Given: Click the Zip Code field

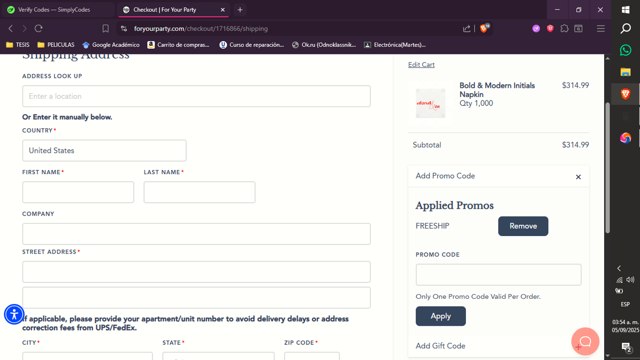Looking at the screenshot, I should coord(312,356).
